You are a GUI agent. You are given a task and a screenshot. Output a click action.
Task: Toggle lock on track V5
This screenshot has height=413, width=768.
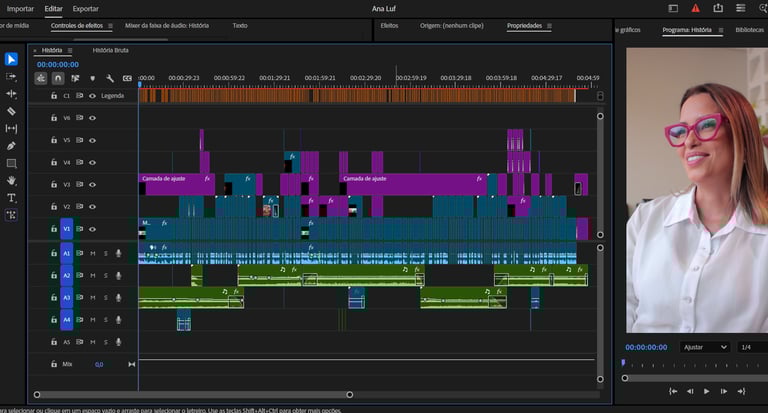pos(54,140)
